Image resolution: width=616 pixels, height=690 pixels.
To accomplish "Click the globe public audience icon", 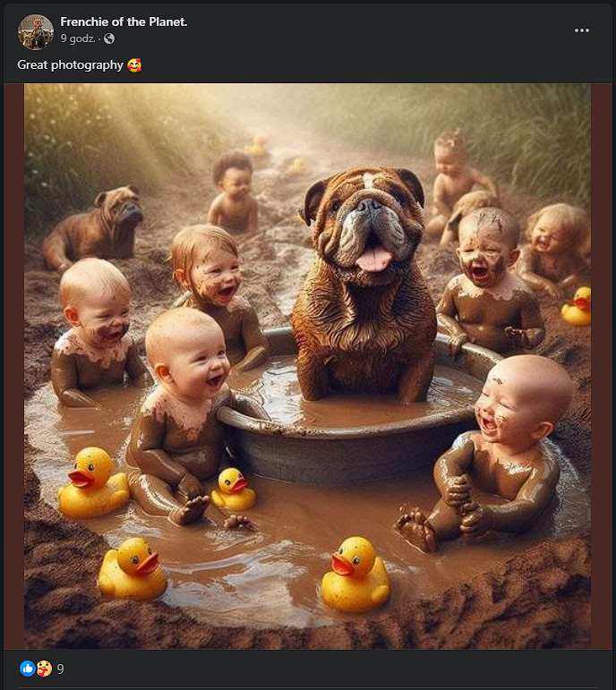I will click(x=109, y=38).
